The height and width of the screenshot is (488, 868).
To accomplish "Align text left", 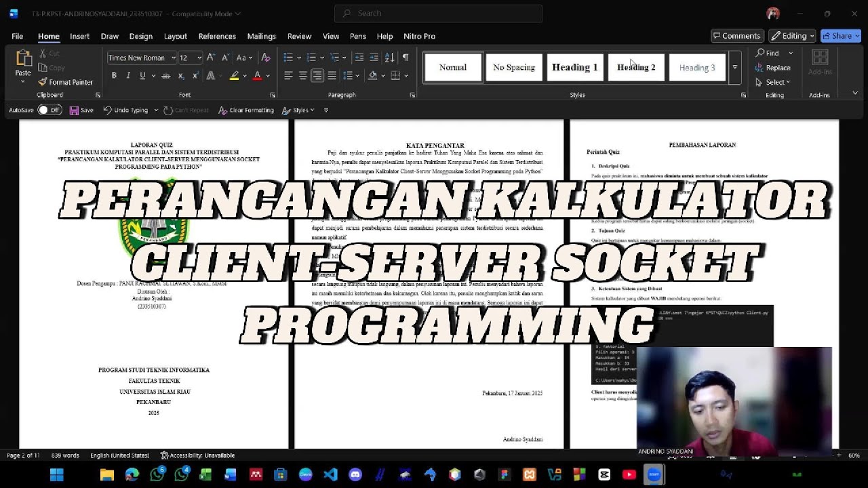I will 288,76.
